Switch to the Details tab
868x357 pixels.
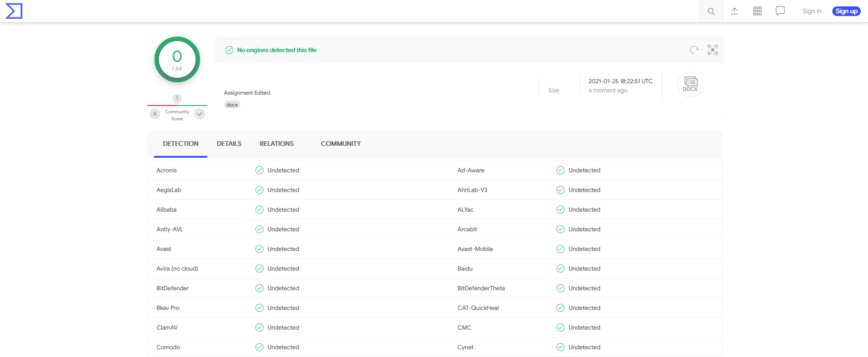pos(229,144)
